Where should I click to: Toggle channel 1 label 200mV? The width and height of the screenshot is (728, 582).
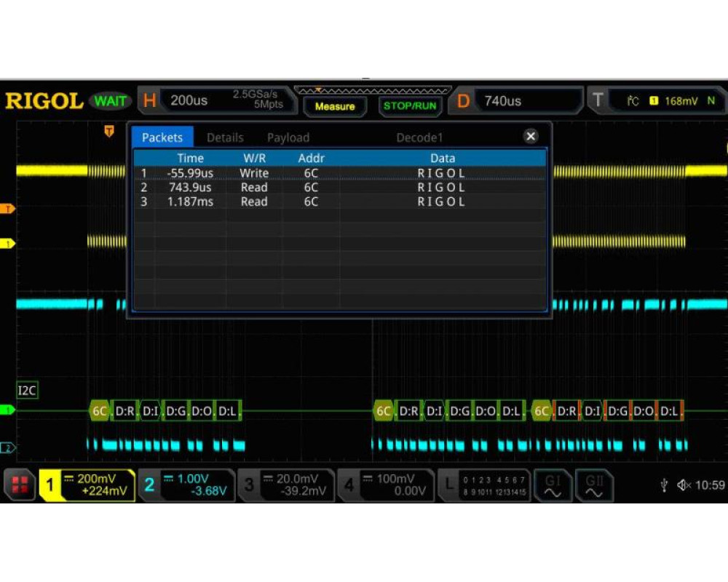(x=87, y=485)
